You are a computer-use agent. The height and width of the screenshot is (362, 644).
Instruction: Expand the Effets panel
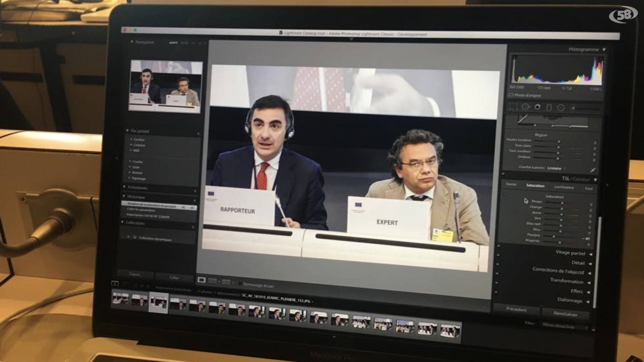click(x=588, y=292)
